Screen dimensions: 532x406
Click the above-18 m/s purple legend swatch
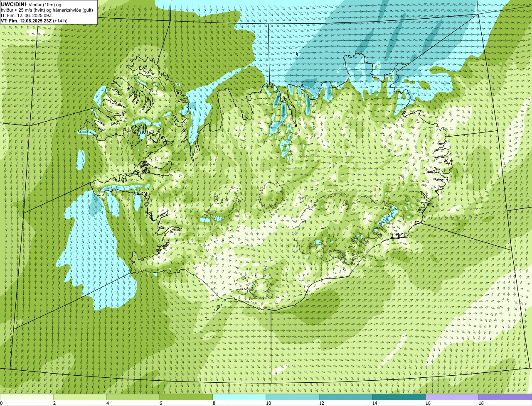click(505, 397)
